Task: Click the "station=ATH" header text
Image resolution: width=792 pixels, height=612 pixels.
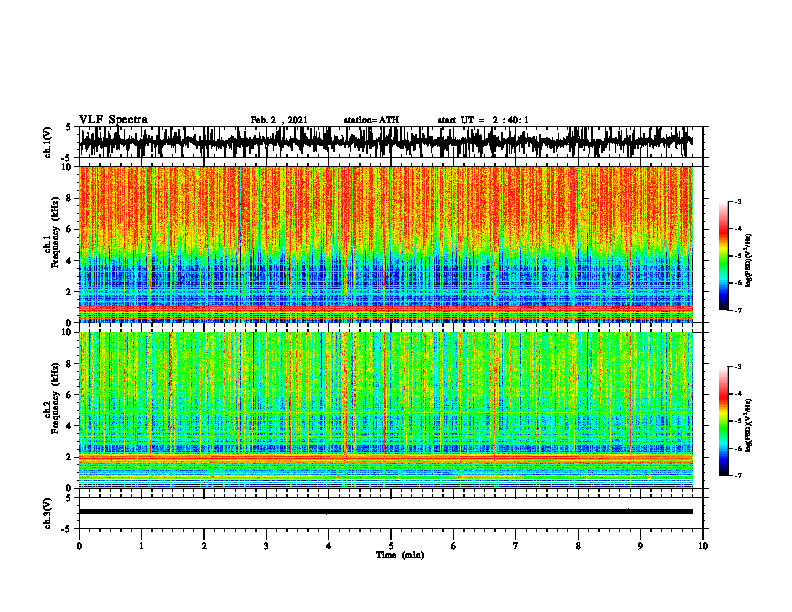Action: 371,120
